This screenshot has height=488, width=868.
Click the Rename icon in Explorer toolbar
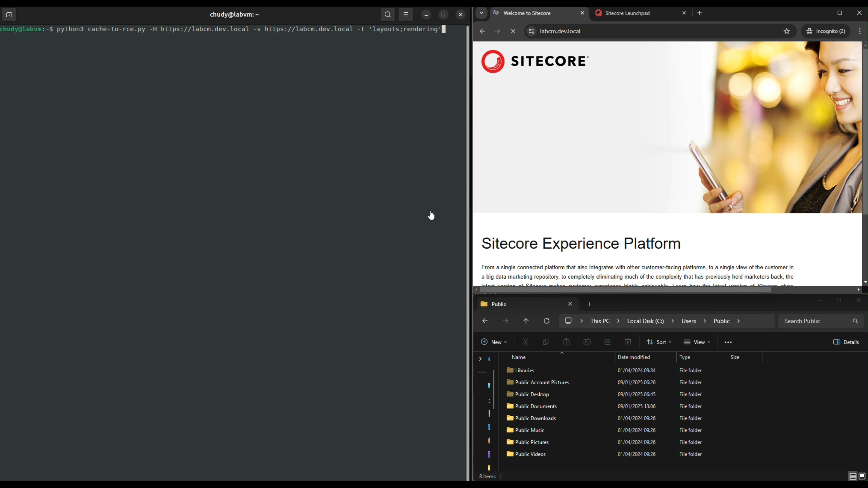pos(587,342)
